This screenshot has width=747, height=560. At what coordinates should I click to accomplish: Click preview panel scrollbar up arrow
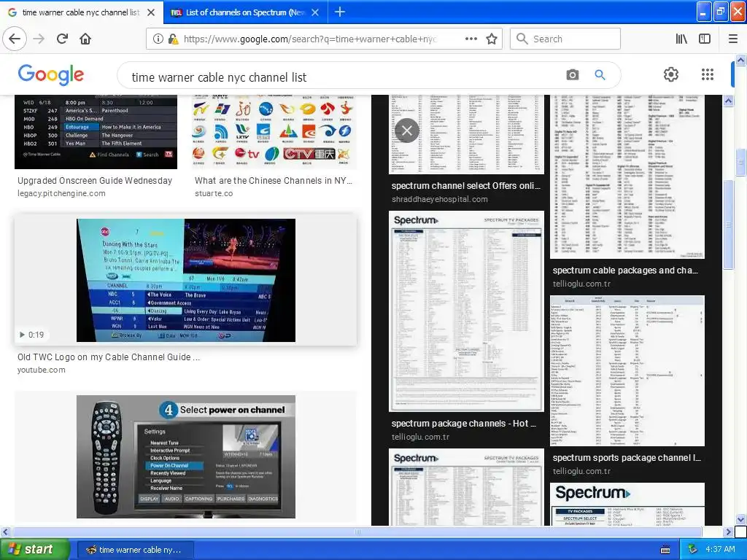[728, 101]
